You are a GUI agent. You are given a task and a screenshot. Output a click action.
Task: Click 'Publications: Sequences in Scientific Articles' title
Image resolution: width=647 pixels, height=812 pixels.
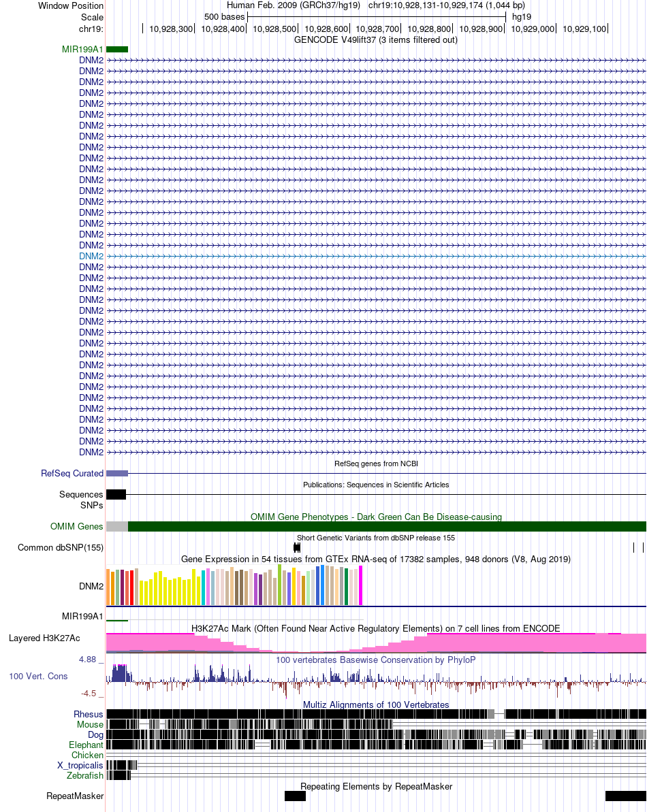[x=376, y=485]
